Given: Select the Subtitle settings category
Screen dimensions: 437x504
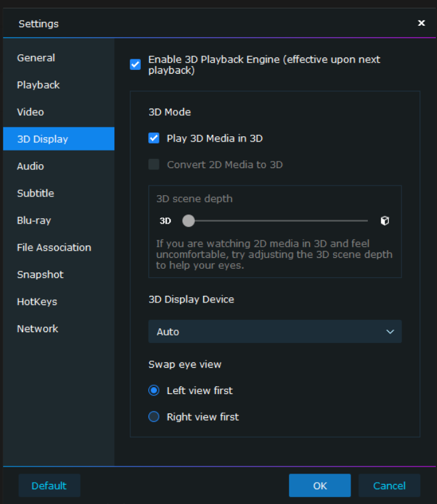Looking at the screenshot, I should coord(36,194).
